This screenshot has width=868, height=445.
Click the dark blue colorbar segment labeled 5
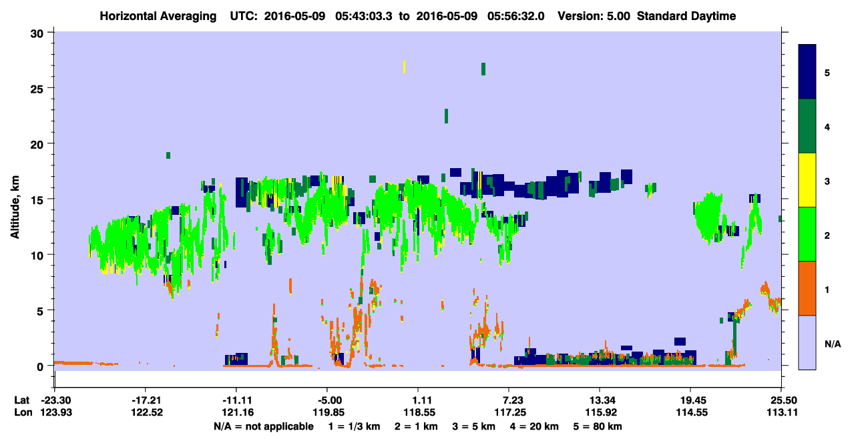[807, 72]
